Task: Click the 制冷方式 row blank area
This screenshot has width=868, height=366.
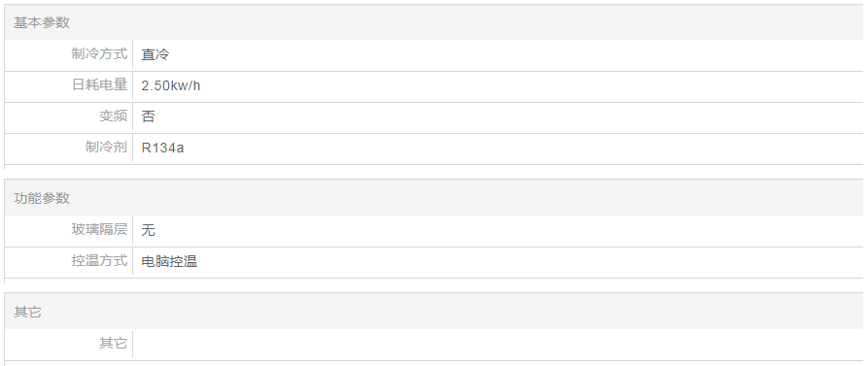Action: (515, 54)
